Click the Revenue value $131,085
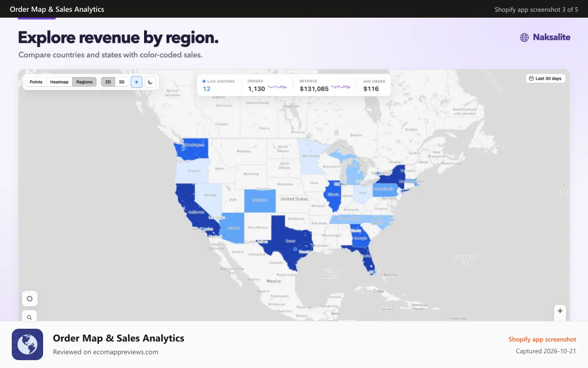Image resolution: width=588 pixels, height=368 pixels. pyautogui.click(x=314, y=89)
